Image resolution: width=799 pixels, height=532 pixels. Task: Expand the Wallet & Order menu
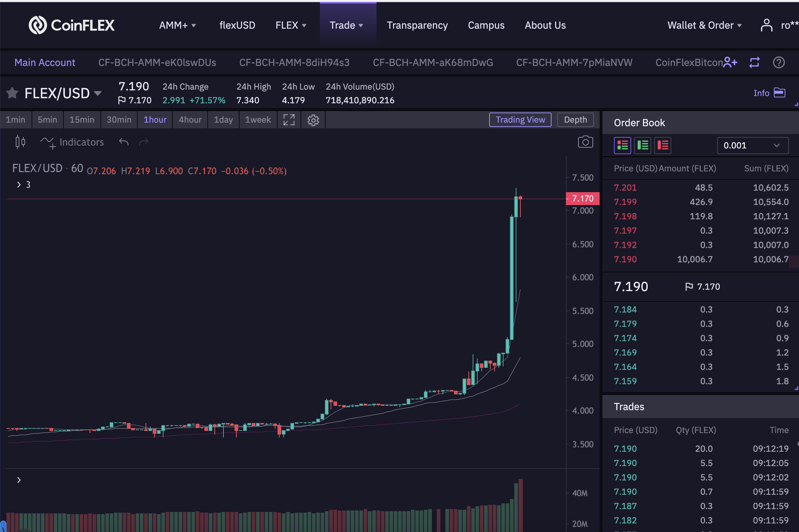(704, 25)
